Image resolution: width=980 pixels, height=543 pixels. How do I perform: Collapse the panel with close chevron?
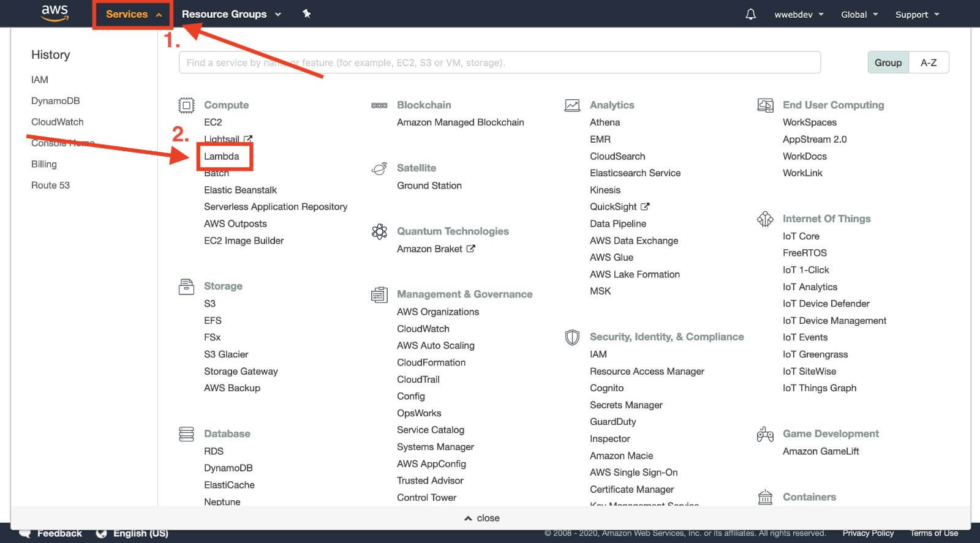click(x=482, y=518)
